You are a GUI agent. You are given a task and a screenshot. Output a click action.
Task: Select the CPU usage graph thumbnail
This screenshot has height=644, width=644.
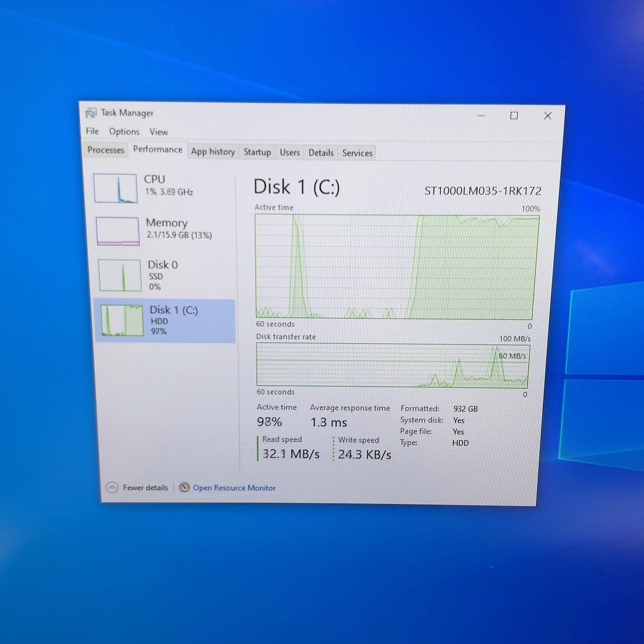[115, 188]
